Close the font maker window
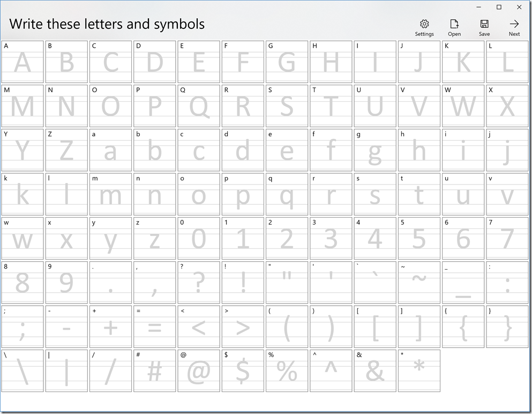532x414 pixels. [519, 7]
